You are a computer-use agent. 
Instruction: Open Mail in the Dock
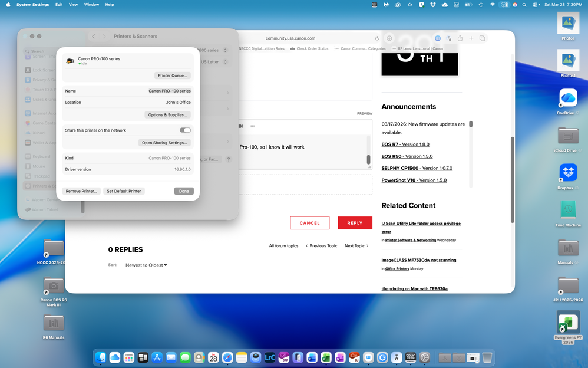[171, 357]
